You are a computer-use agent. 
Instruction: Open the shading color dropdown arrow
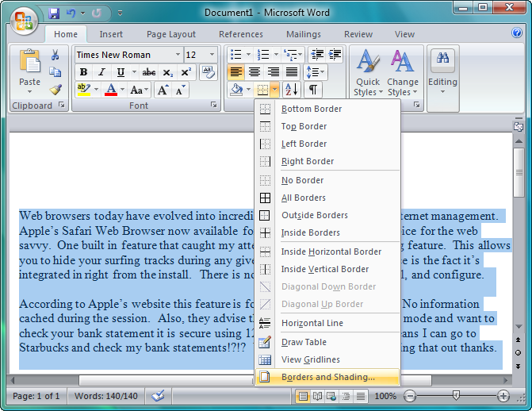(x=248, y=90)
